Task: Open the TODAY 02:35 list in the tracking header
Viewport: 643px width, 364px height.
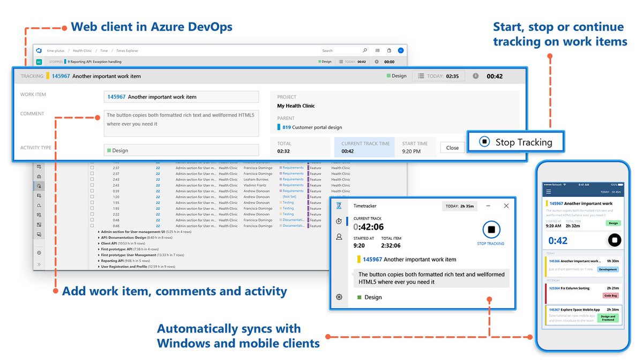Action: tap(438, 76)
